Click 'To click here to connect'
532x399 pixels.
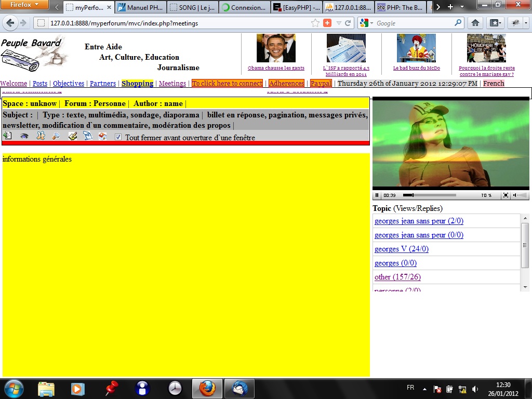227,83
